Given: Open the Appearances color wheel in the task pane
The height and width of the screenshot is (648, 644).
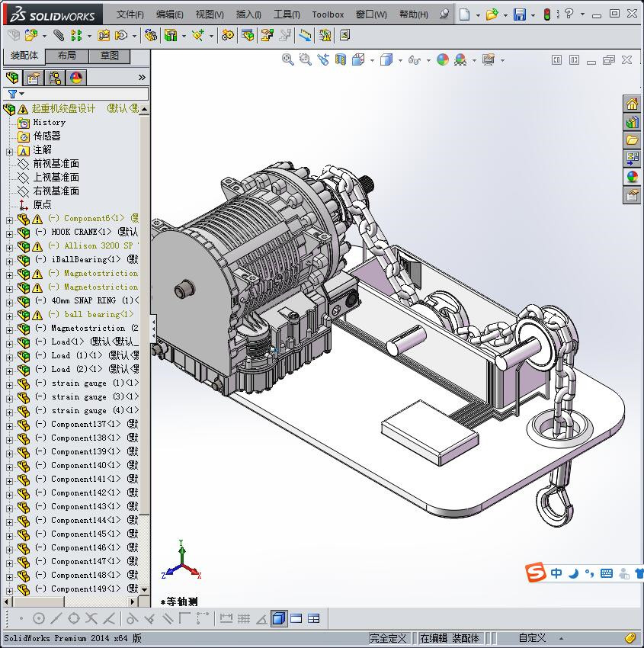Looking at the screenshot, I should coord(632,177).
